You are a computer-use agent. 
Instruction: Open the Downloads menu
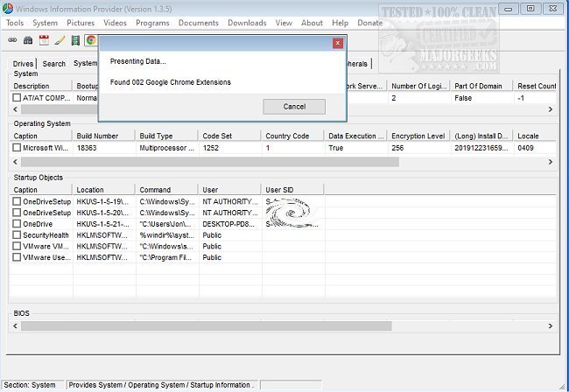click(x=247, y=23)
